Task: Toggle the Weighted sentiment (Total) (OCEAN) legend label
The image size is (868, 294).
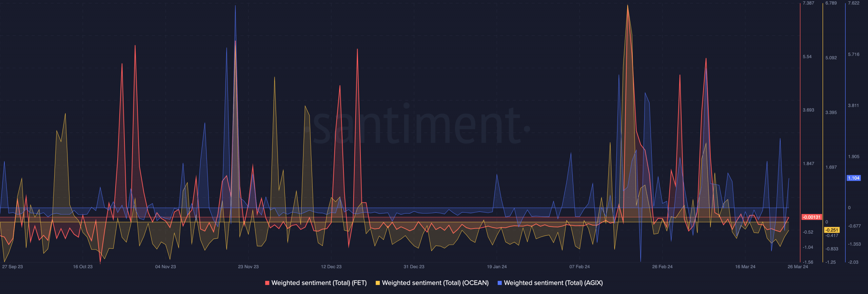Action: 435,283
